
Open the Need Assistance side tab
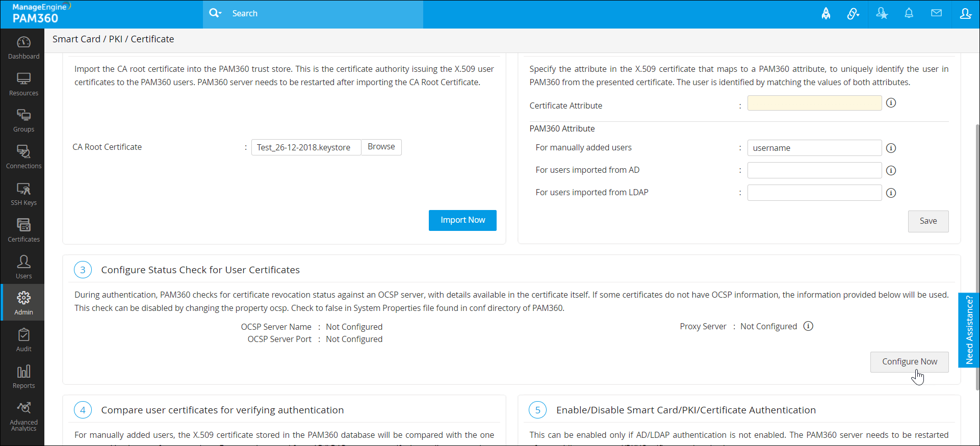(x=969, y=330)
